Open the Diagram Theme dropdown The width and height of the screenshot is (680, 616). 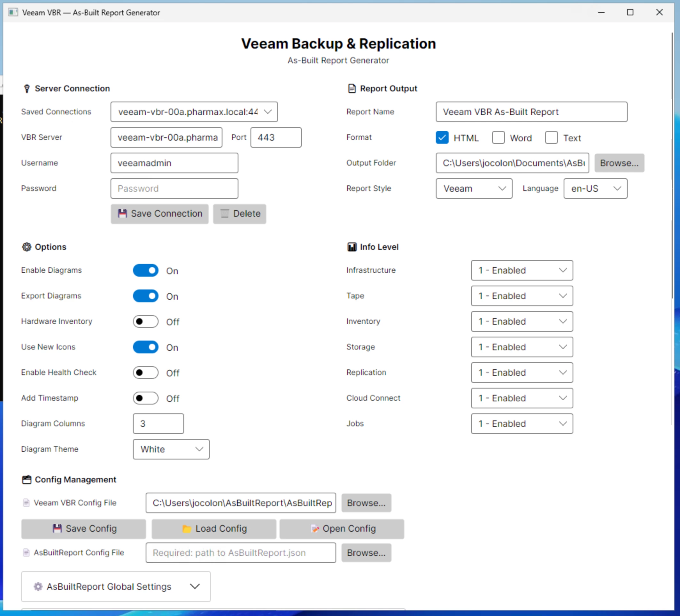coord(171,449)
